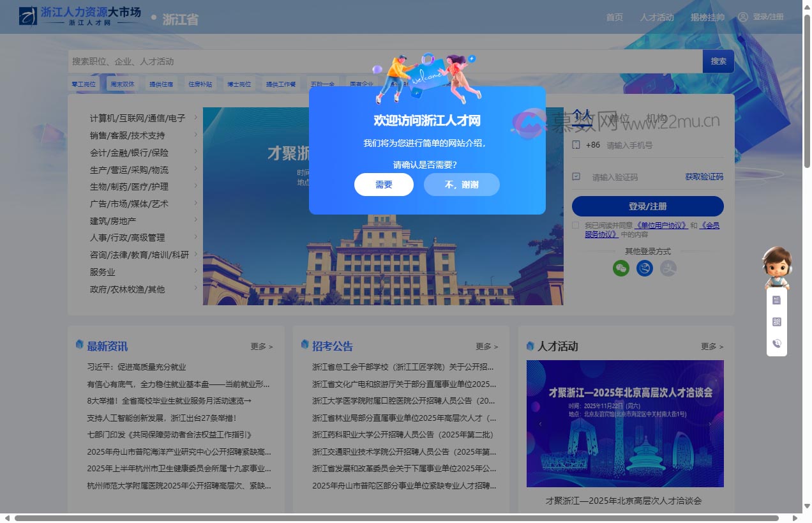The image size is (812, 523).
Task: Enable the 五险一金 filter
Action: [323, 84]
